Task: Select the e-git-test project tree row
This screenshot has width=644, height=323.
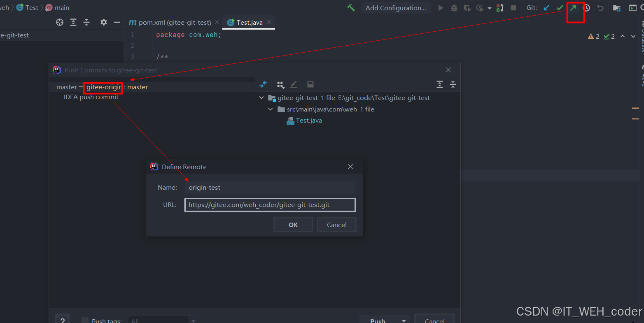Action: click(x=62, y=35)
